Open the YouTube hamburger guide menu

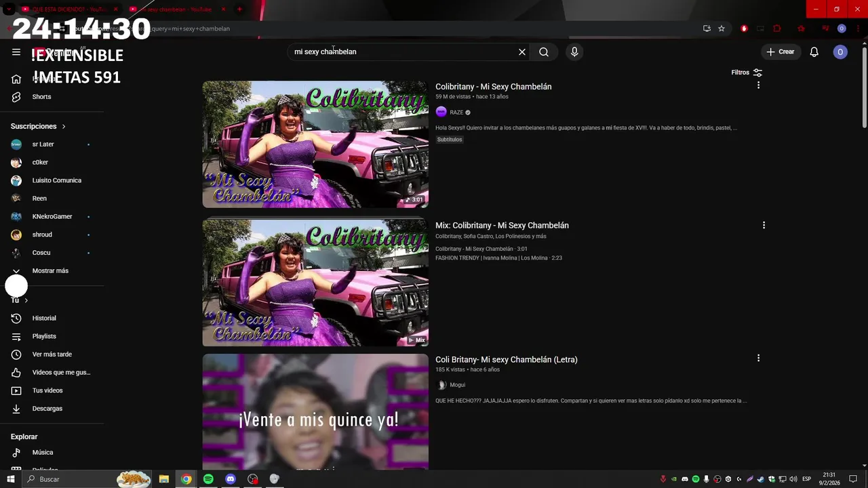pos(16,52)
